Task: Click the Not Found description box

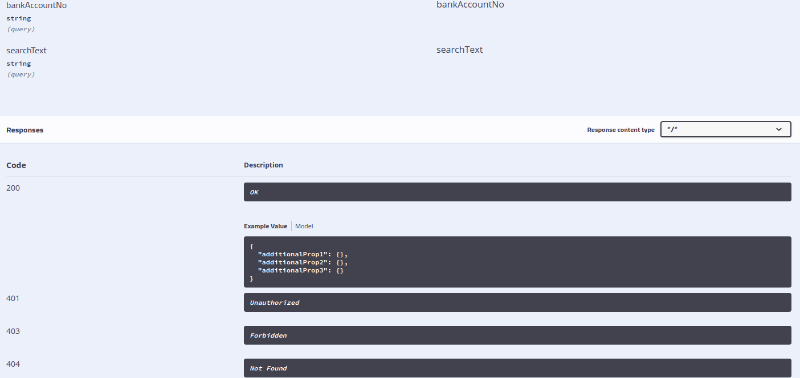Action: (517, 368)
